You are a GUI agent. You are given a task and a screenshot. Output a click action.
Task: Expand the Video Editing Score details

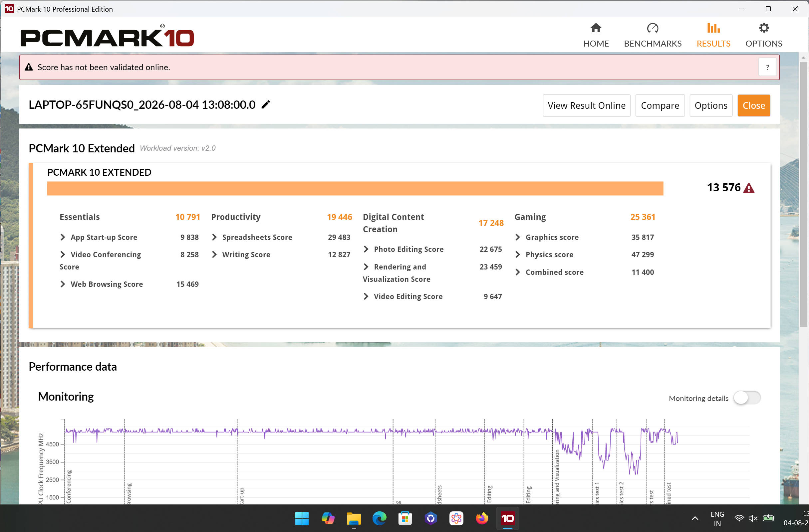click(366, 296)
